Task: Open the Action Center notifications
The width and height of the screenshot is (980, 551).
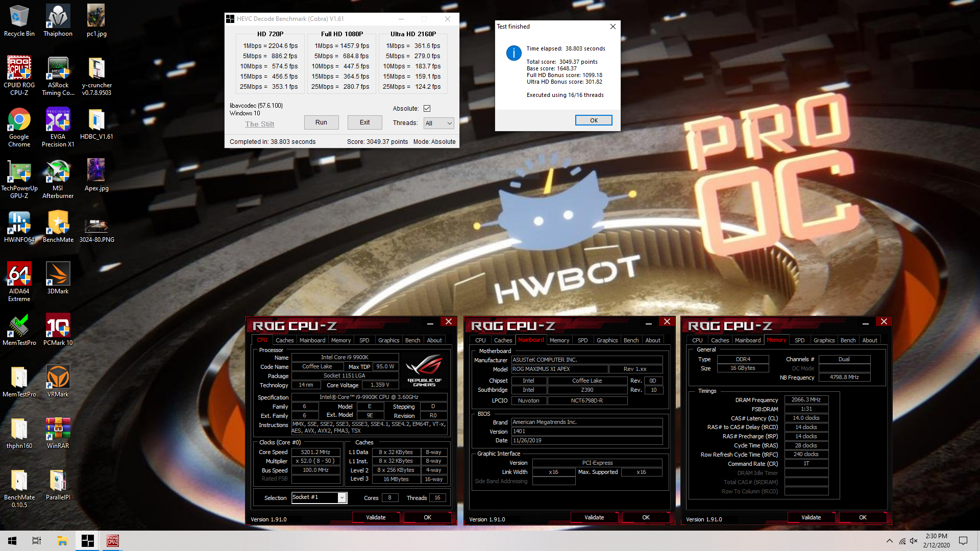Action: (x=963, y=541)
